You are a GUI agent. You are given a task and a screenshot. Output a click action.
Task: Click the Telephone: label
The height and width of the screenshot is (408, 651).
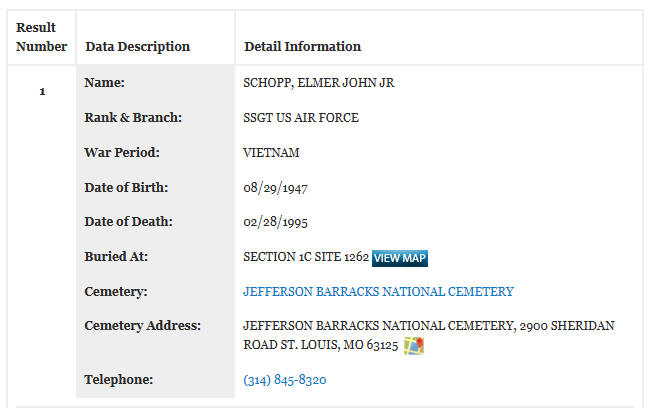118,379
